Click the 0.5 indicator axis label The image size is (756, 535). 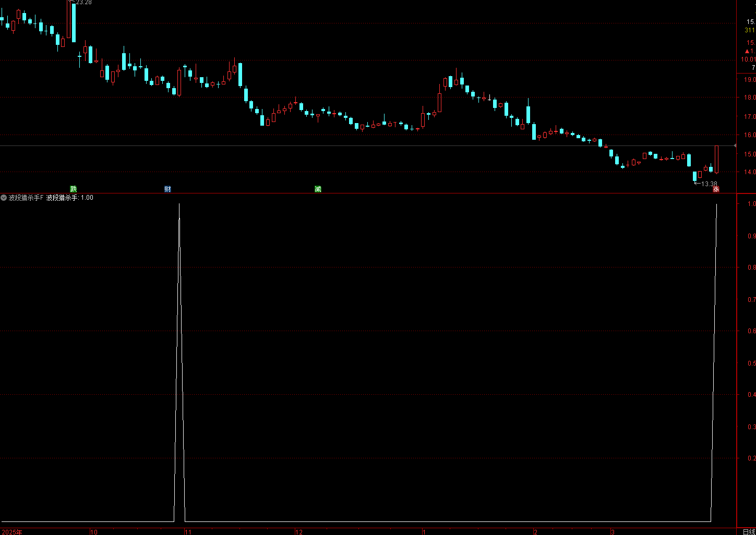pos(752,363)
